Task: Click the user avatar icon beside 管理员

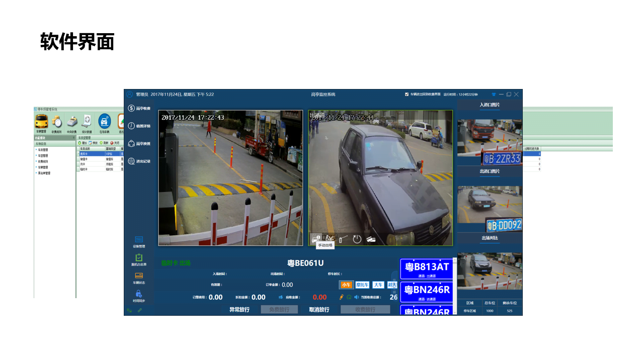Action: click(x=129, y=94)
